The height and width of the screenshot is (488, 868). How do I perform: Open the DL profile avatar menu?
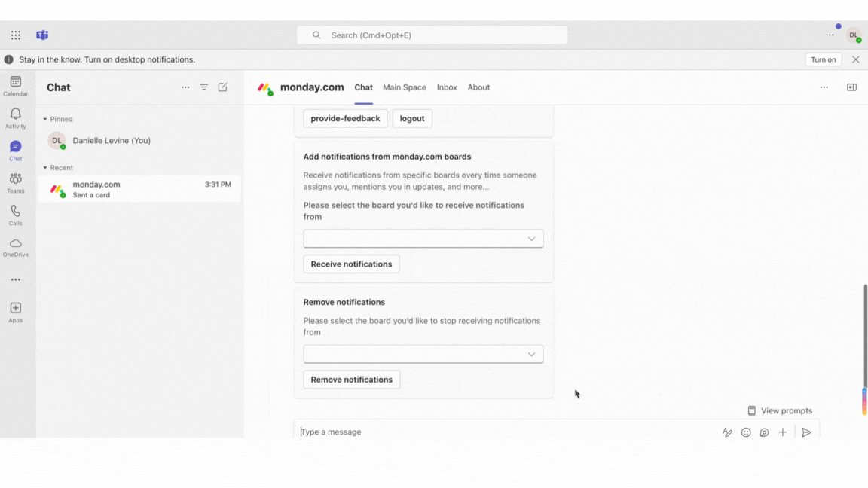pos(854,35)
